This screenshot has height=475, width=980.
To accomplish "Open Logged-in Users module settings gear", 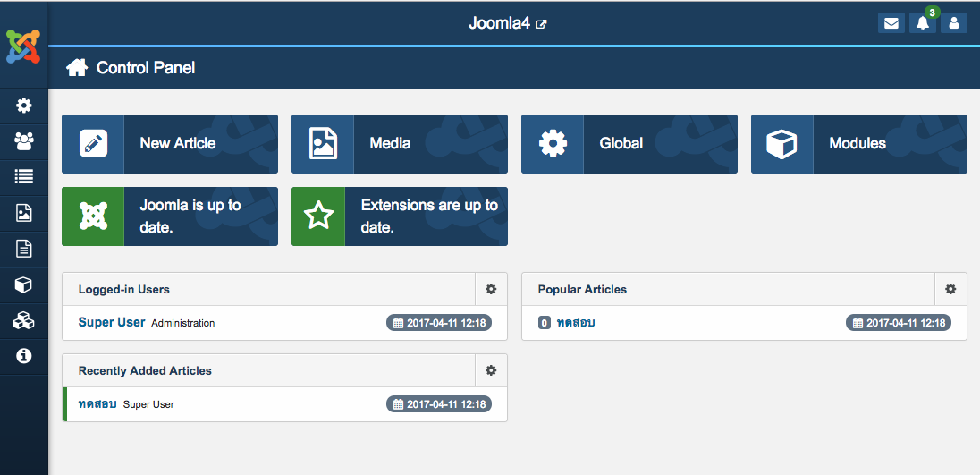I will (x=491, y=289).
